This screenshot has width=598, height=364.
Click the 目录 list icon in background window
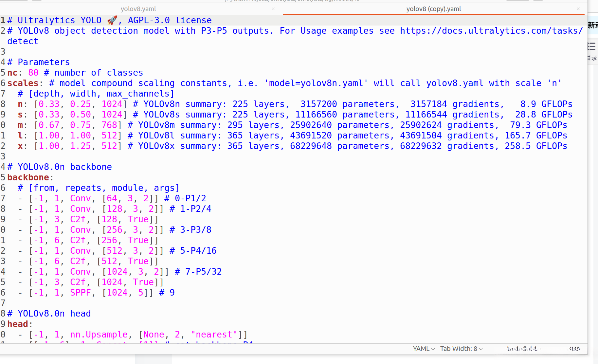tap(592, 46)
